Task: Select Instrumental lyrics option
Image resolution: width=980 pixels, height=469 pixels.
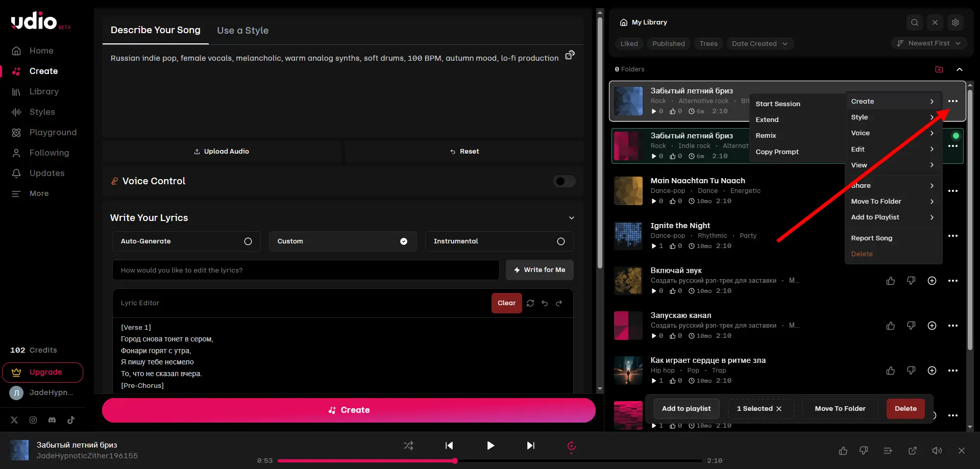Action: tap(499, 241)
